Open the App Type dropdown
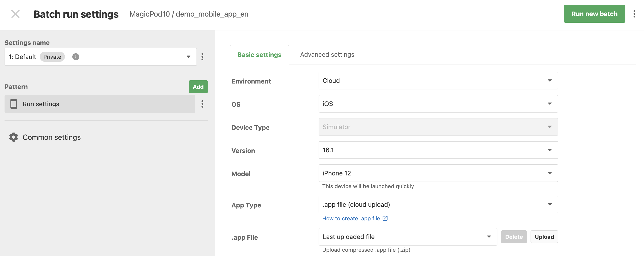The width and height of the screenshot is (644, 256). [x=438, y=204]
